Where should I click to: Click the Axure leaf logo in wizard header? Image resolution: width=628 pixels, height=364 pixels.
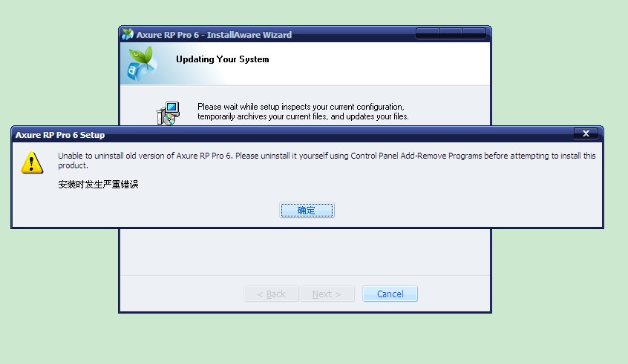click(x=142, y=63)
